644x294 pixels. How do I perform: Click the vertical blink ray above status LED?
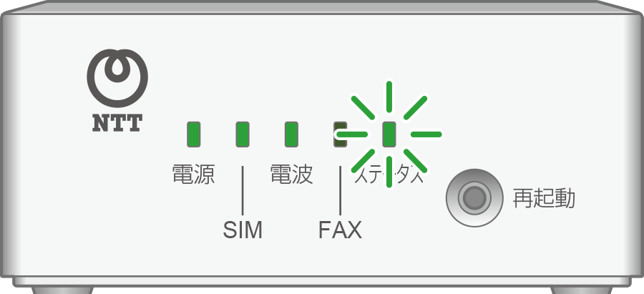pos(389,97)
